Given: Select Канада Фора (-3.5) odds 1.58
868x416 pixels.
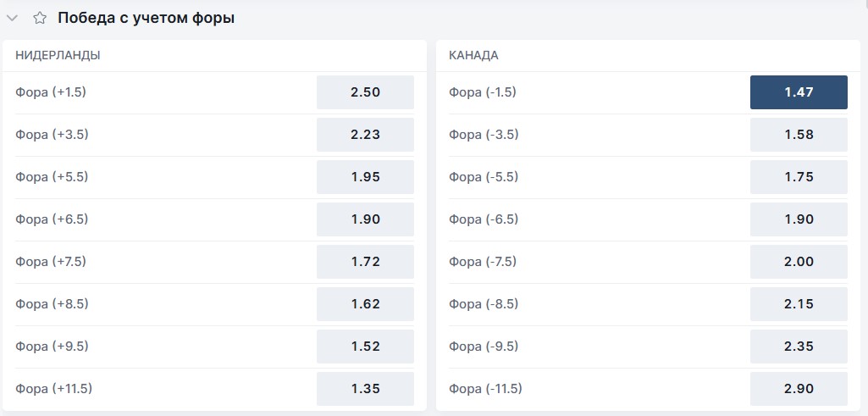Looking at the screenshot, I should pyautogui.click(x=799, y=135).
